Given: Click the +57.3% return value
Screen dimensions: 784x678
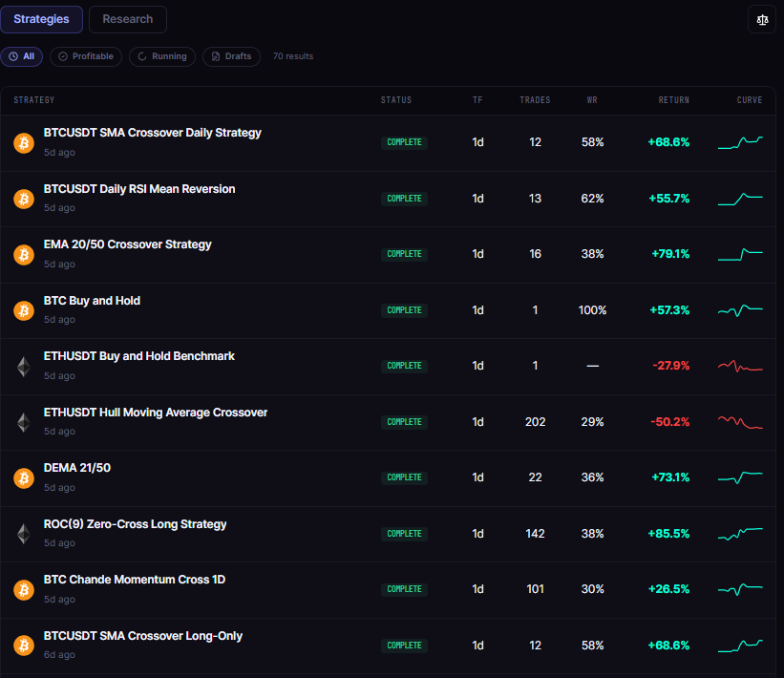Looking at the screenshot, I should [669, 310].
